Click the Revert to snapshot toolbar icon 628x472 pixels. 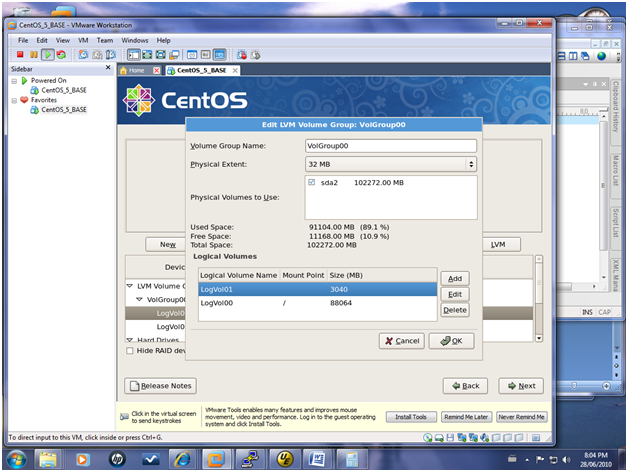click(97, 54)
